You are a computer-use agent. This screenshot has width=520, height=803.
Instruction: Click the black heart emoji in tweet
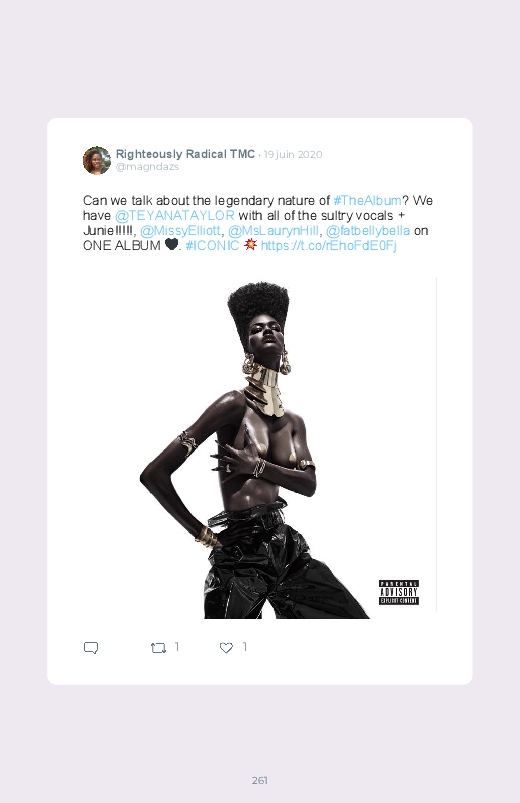point(171,245)
